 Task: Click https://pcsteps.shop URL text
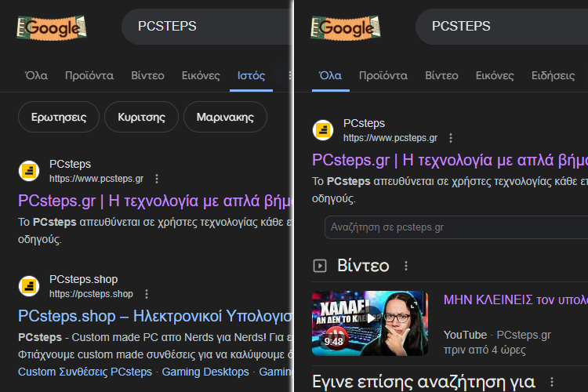click(x=91, y=294)
